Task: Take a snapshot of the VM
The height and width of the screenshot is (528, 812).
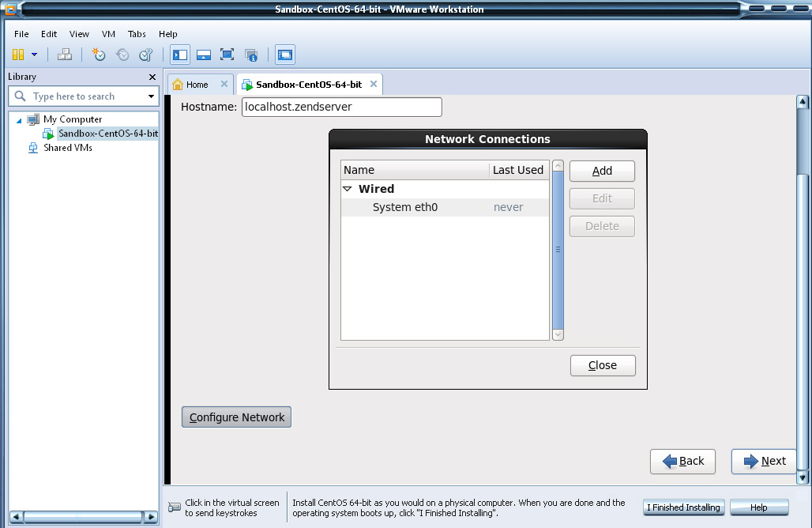Action: [x=99, y=55]
